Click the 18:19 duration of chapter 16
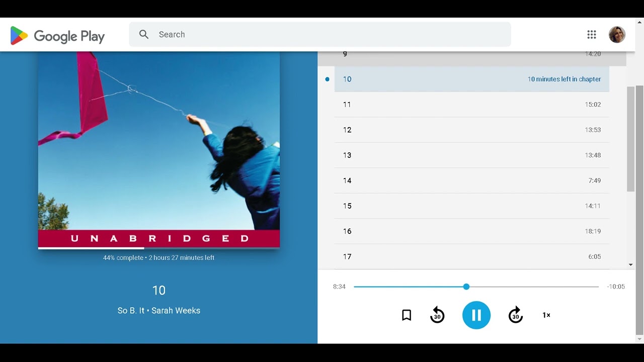644x362 pixels. click(593, 231)
